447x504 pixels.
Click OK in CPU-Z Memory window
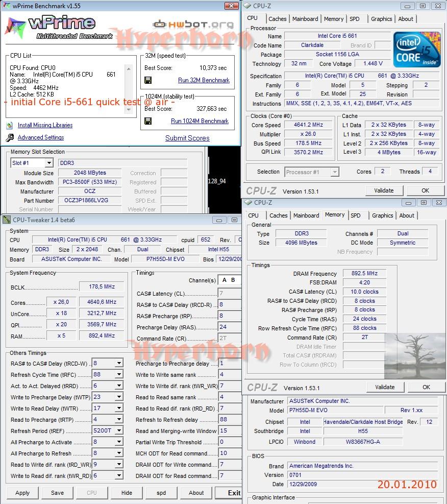coord(426,388)
